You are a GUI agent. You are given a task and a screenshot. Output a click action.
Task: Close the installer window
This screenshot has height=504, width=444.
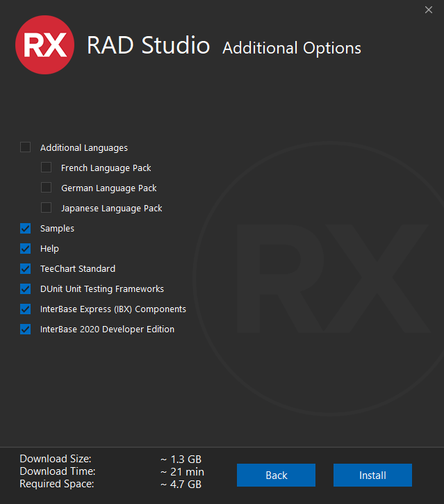click(429, 10)
